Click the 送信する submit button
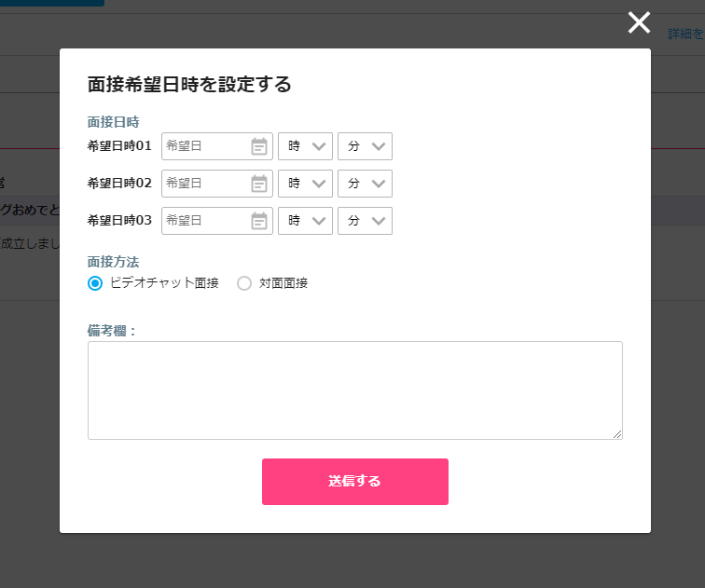The width and height of the screenshot is (705, 588). point(355,482)
